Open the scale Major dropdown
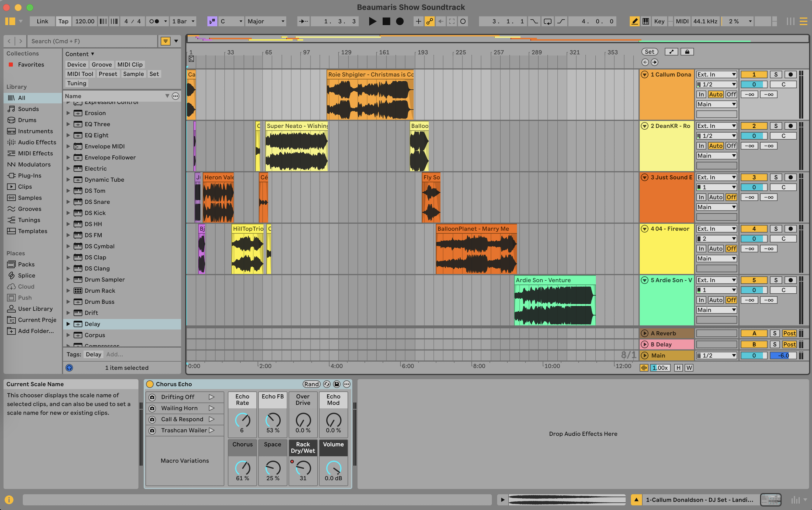This screenshot has height=510, width=812. [x=266, y=21]
